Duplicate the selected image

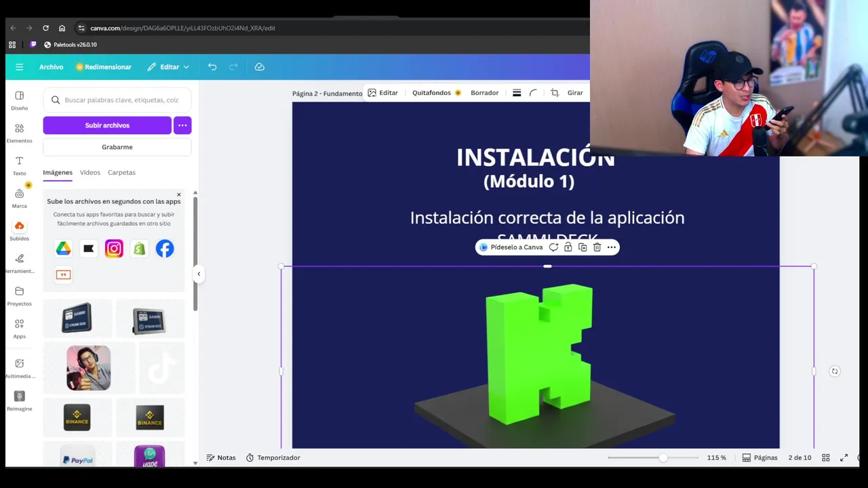tap(583, 247)
